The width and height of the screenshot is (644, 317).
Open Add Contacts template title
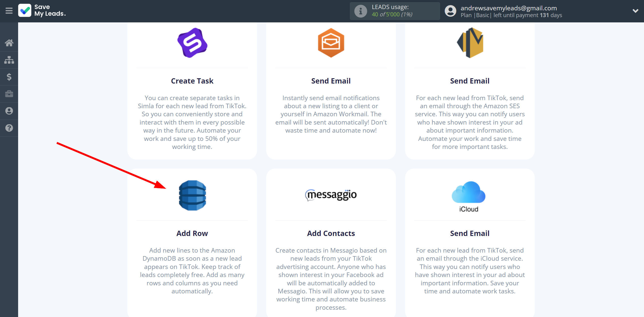(x=331, y=233)
